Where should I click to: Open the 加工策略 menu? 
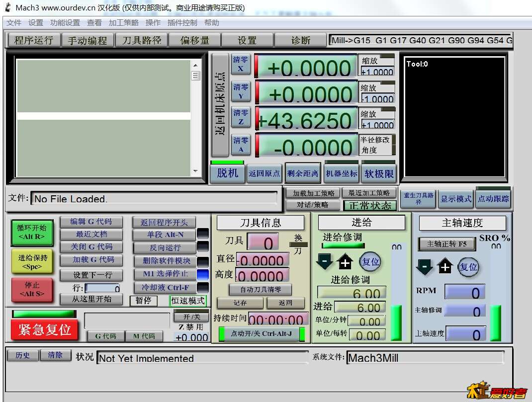pos(123,23)
